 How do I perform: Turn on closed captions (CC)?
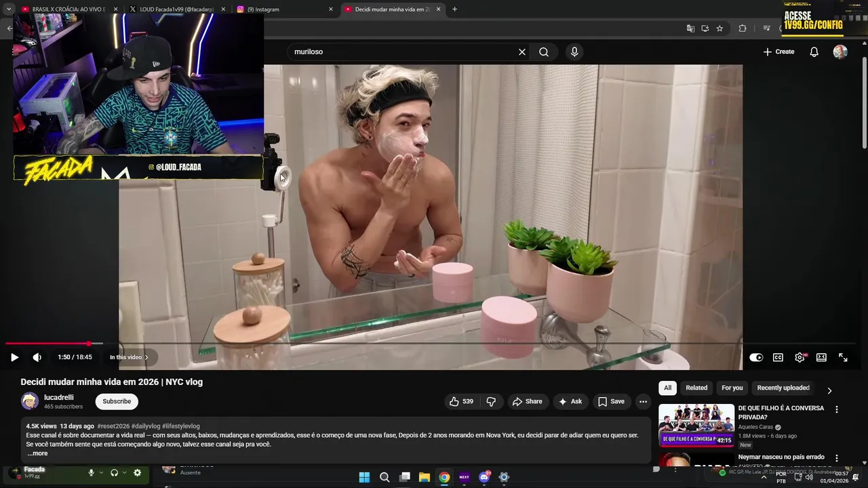pos(778,357)
